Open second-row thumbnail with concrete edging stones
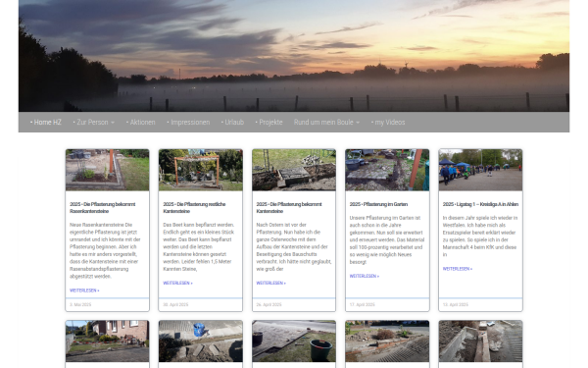This screenshot has width=588, height=368. point(480,341)
